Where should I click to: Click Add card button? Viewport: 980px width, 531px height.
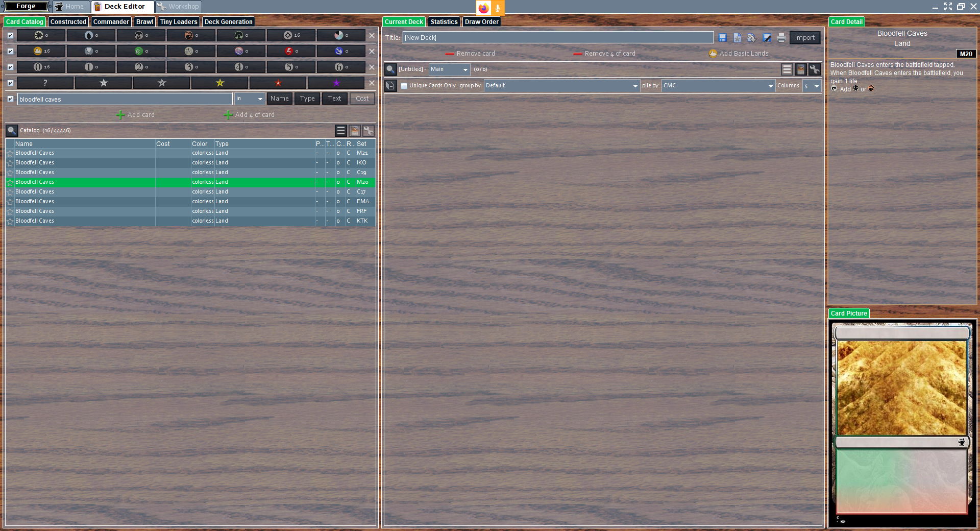click(x=135, y=115)
